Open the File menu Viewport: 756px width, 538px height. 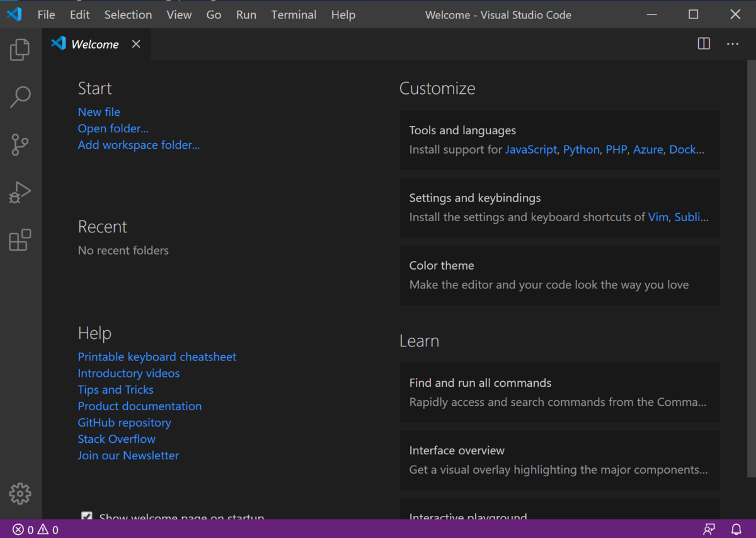tap(46, 14)
